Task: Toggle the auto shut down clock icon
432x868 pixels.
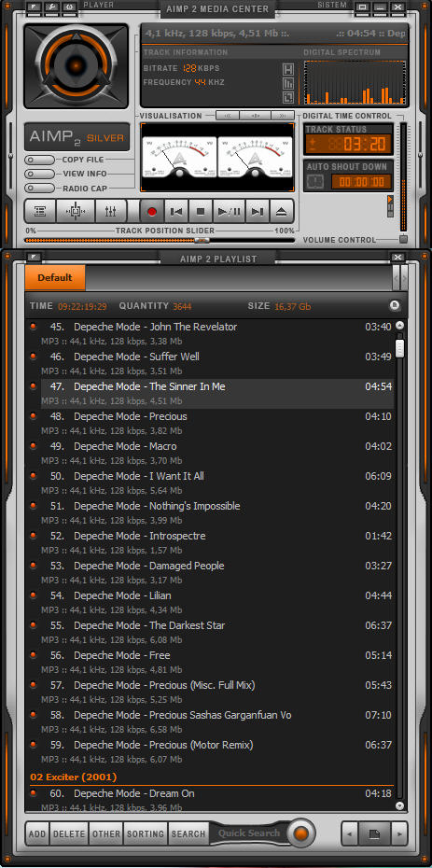Action: click(x=315, y=182)
